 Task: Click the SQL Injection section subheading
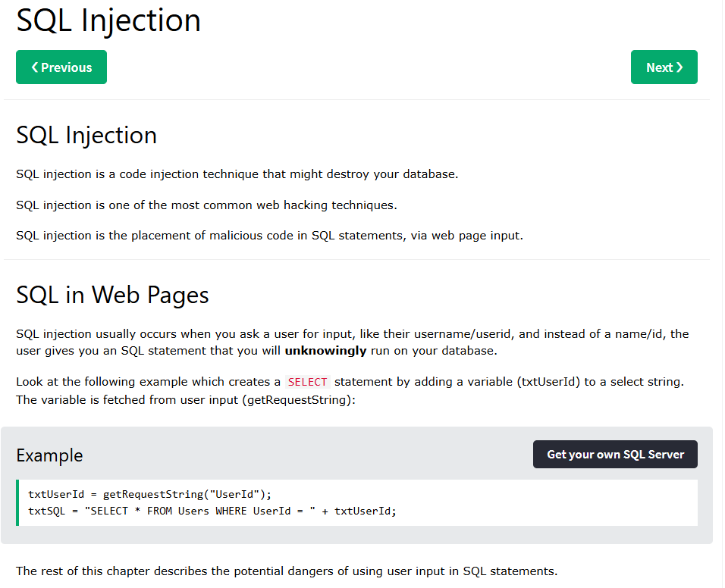point(86,135)
